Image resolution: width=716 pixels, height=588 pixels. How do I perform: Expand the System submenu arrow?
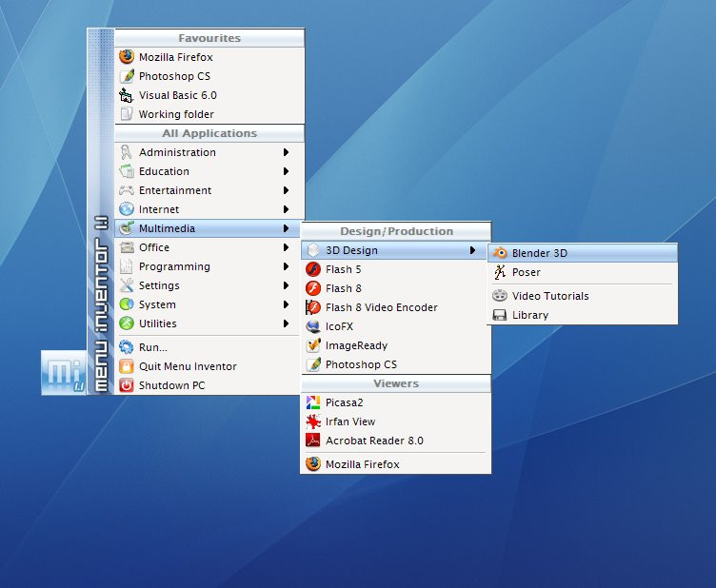[286, 304]
